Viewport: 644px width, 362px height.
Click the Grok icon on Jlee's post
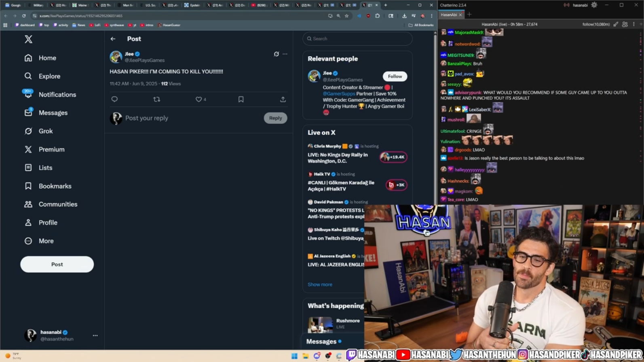[x=277, y=54]
